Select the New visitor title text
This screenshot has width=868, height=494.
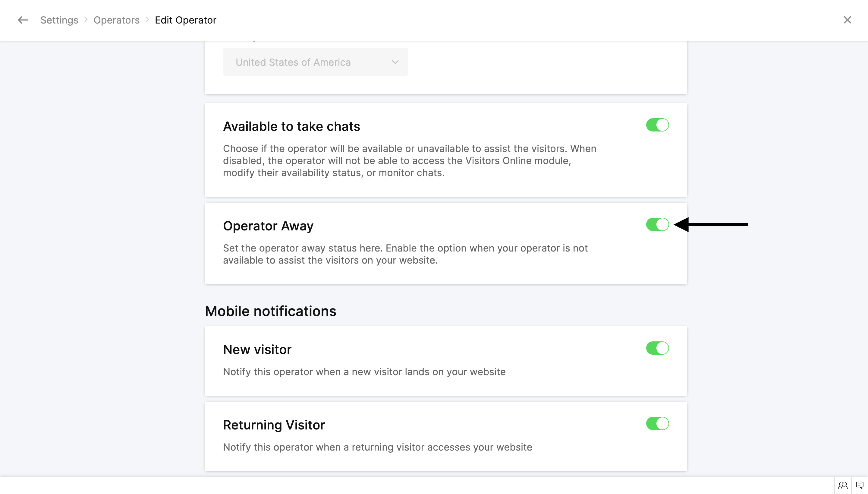coord(257,350)
